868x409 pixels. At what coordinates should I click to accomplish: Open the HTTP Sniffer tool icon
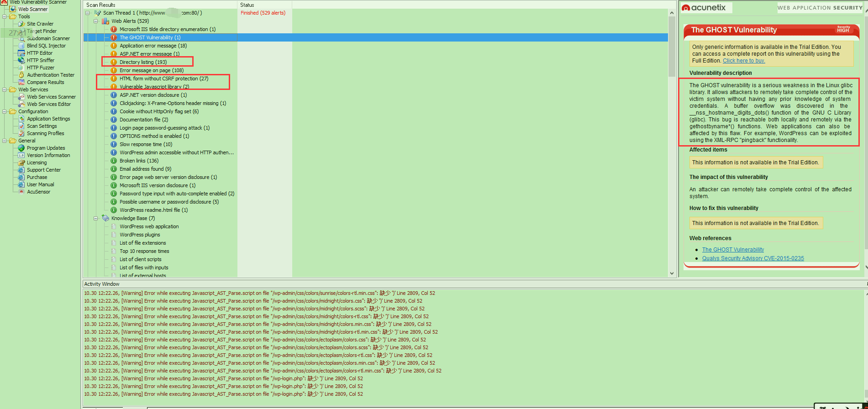click(21, 60)
